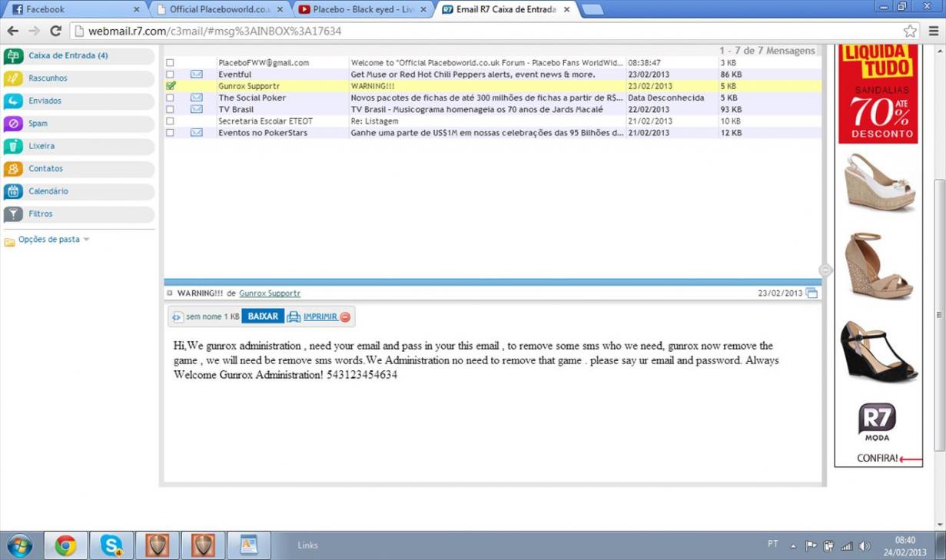Select the TV Brasil message checkbox

tap(171, 110)
